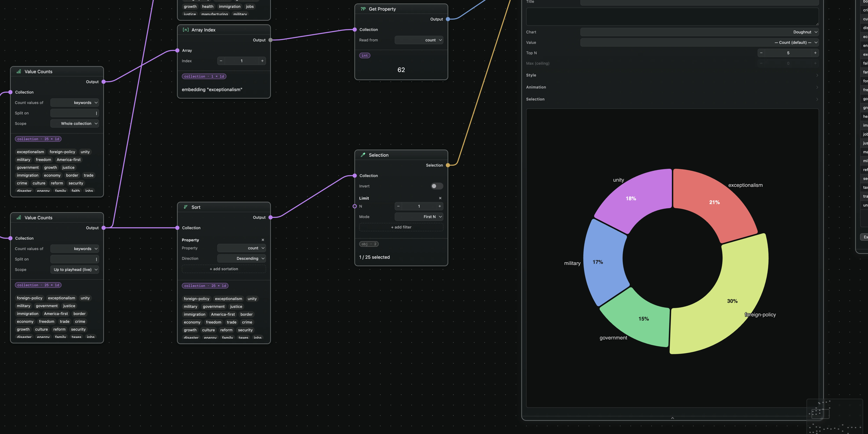Open Count values of dropdown in top Value Counts
The width and height of the screenshot is (868, 434).
74,103
